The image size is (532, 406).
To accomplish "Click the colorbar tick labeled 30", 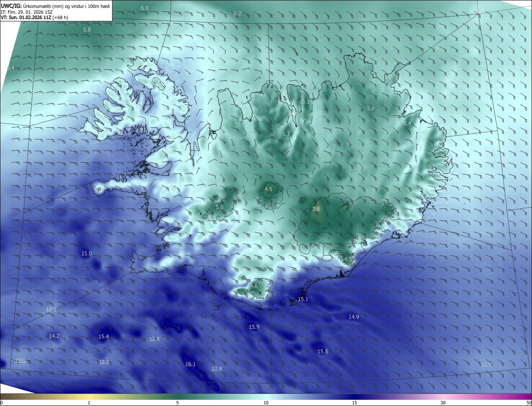I will [443, 403].
